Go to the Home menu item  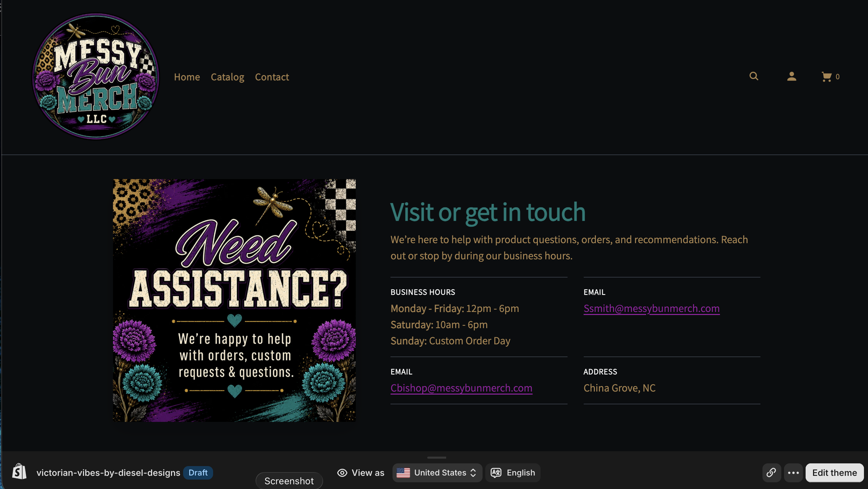(187, 77)
